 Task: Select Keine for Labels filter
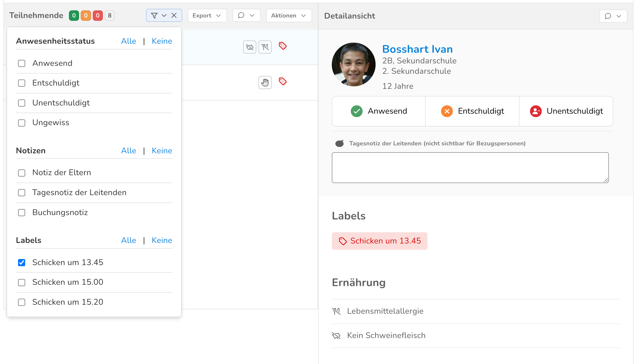tap(162, 240)
